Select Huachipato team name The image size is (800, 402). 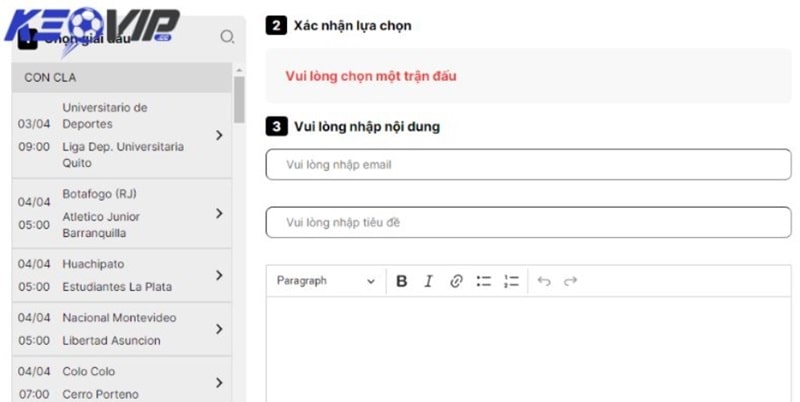[93, 264]
